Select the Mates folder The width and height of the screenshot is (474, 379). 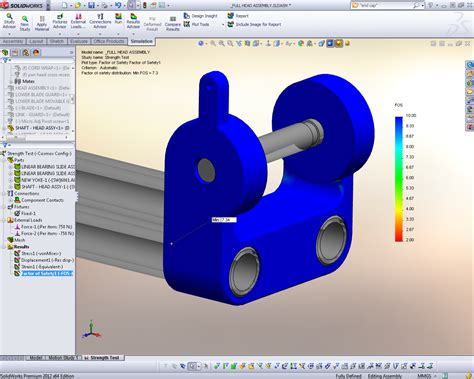click(x=25, y=81)
